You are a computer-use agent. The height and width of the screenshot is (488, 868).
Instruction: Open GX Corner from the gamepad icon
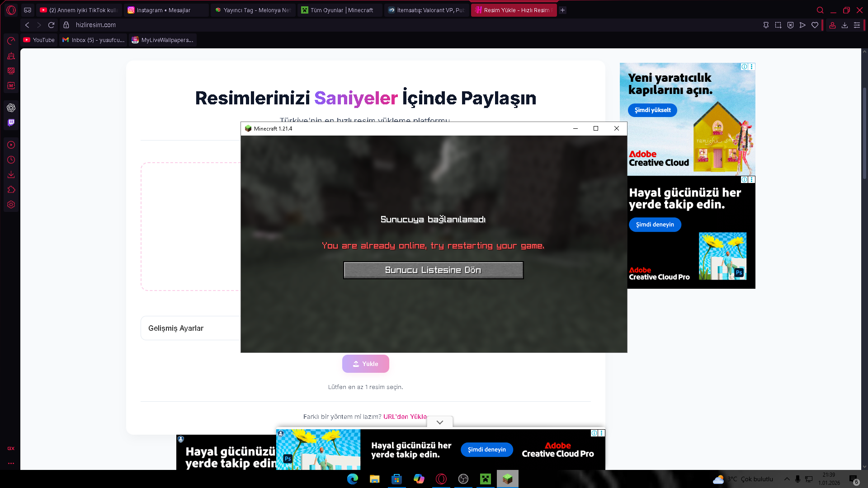28,10
